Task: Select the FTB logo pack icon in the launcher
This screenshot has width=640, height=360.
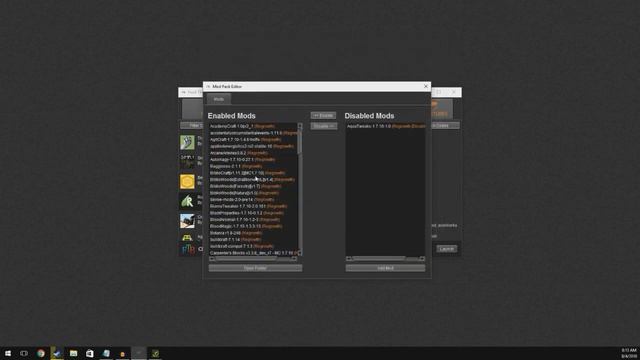Action: click(x=188, y=249)
